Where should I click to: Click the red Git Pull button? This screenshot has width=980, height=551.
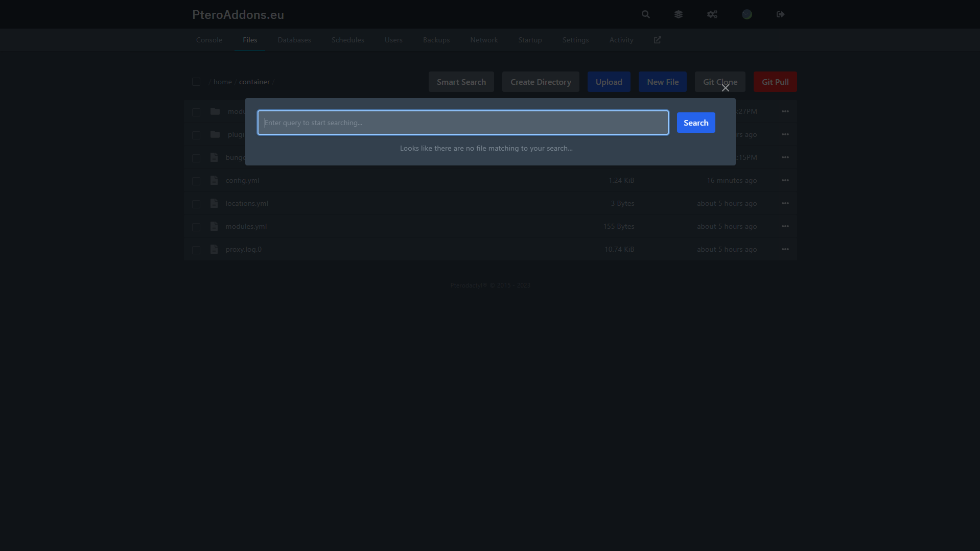pos(775,82)
